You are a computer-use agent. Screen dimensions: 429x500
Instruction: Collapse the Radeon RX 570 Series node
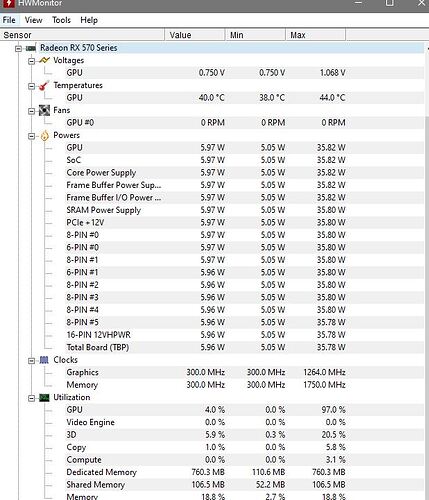[x=18, y=49]
